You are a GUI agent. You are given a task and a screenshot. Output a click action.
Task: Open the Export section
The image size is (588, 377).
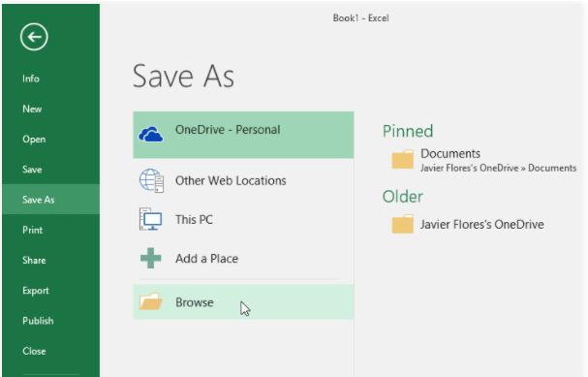click(x=51, y=291)
